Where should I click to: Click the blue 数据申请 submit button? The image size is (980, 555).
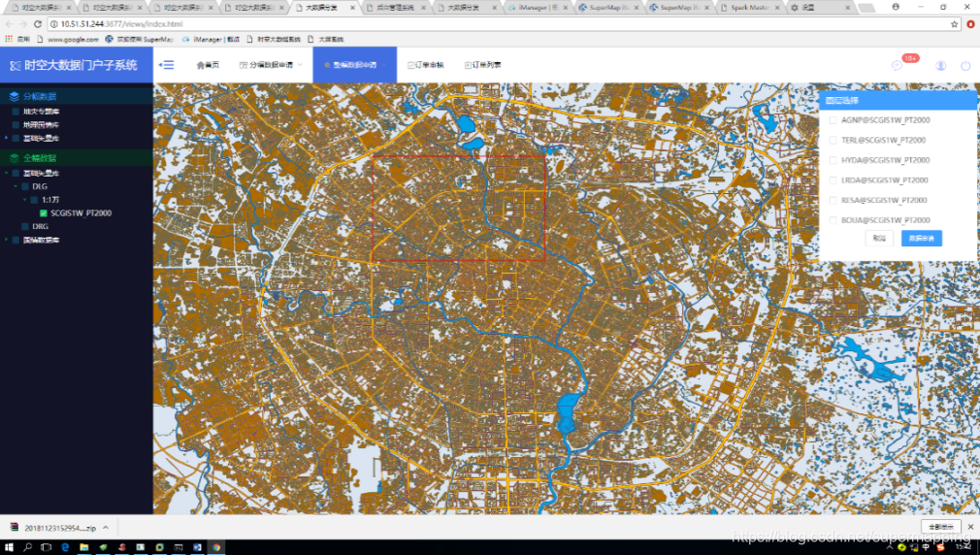[x=921, y=238]
